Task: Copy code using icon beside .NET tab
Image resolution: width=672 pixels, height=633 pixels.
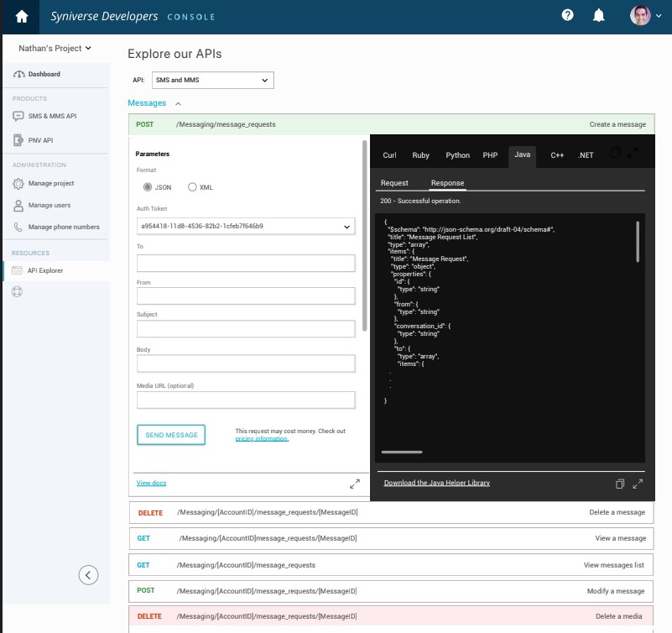Action: click(x=616, y=153)
